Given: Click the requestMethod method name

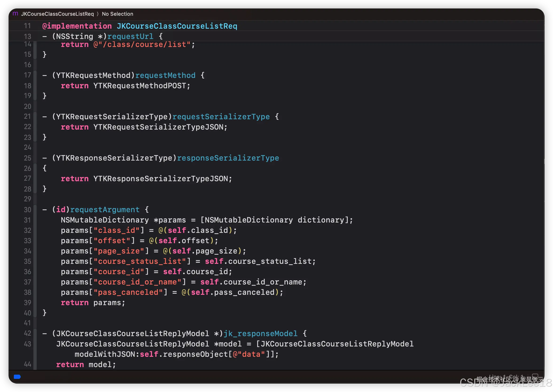Looking at the screenshot, I should pos(165,75).
